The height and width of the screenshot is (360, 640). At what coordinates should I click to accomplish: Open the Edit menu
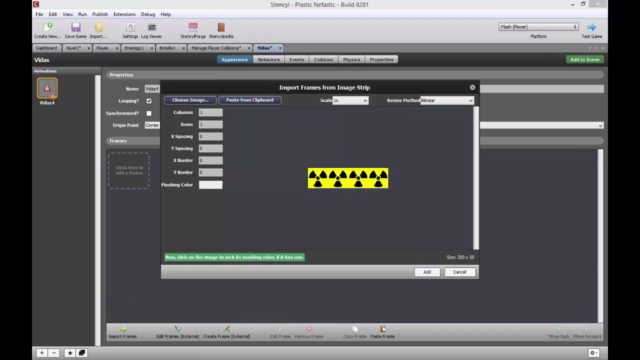tap(53, 14)
